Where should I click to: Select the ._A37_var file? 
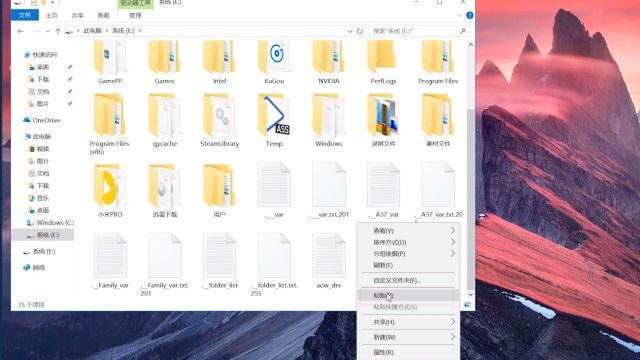383,190
